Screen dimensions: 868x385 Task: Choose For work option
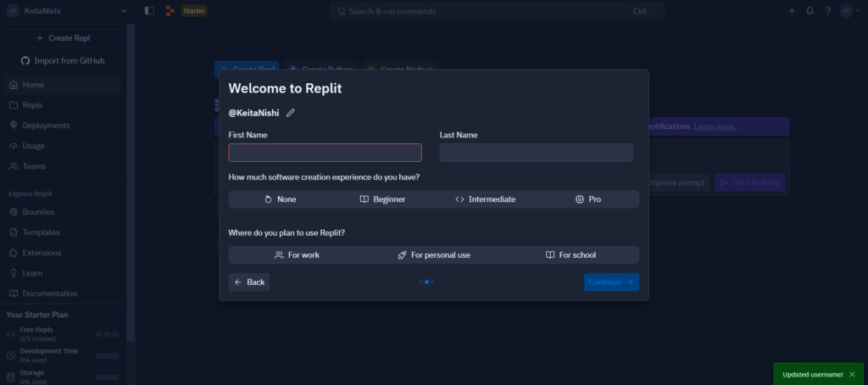coord(298,255)
